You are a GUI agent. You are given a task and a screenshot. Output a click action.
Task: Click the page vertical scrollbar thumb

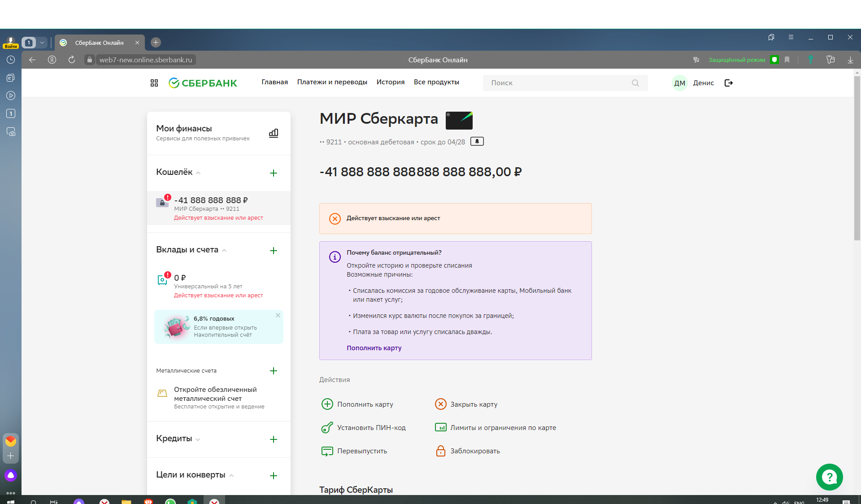pyautogui.click(x=857, y=158)
